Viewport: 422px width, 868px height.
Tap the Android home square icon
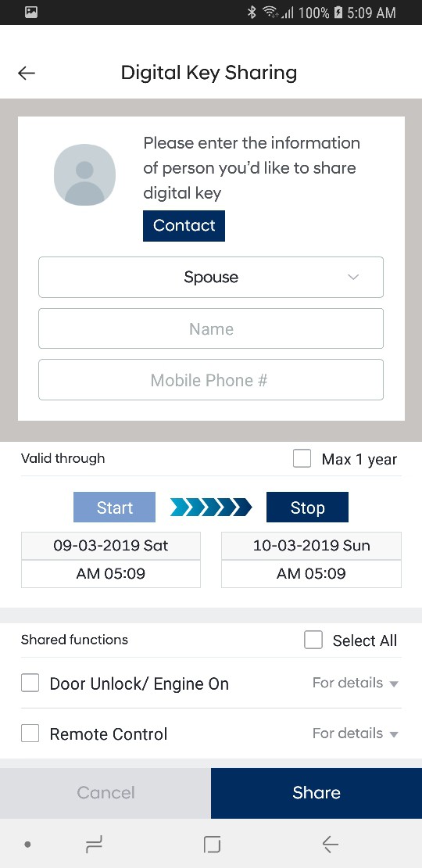tap(212, 845)
